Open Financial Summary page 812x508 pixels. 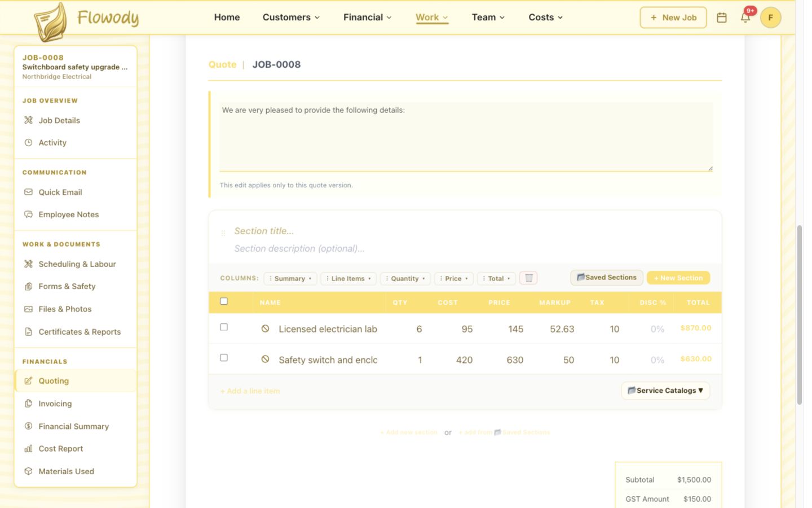[x=76, y=426]
